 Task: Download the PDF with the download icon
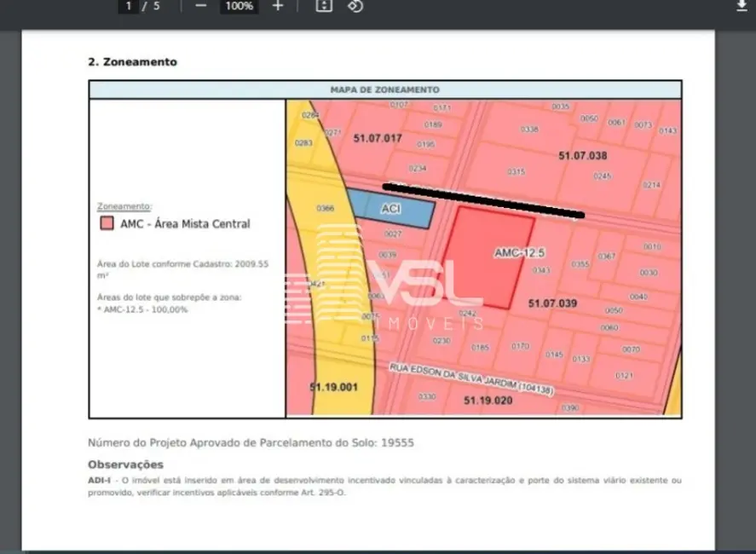pyautogui.click(x=741, y=6)
